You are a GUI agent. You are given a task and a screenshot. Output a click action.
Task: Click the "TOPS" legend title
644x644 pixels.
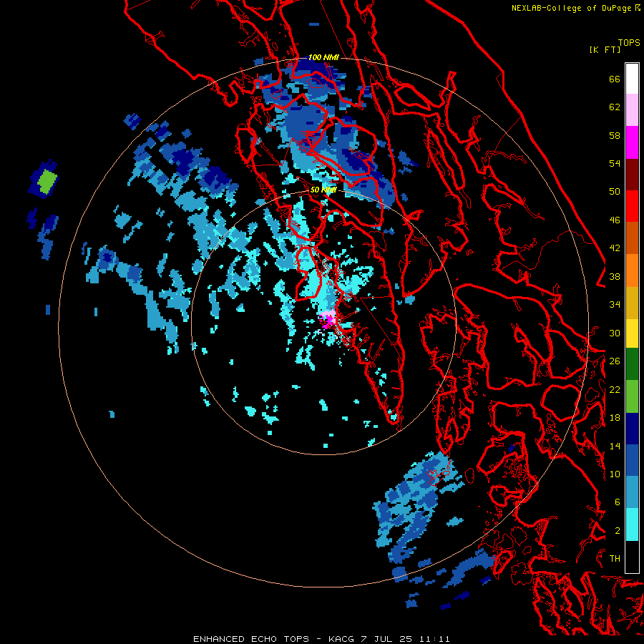(x=629, y=42)
